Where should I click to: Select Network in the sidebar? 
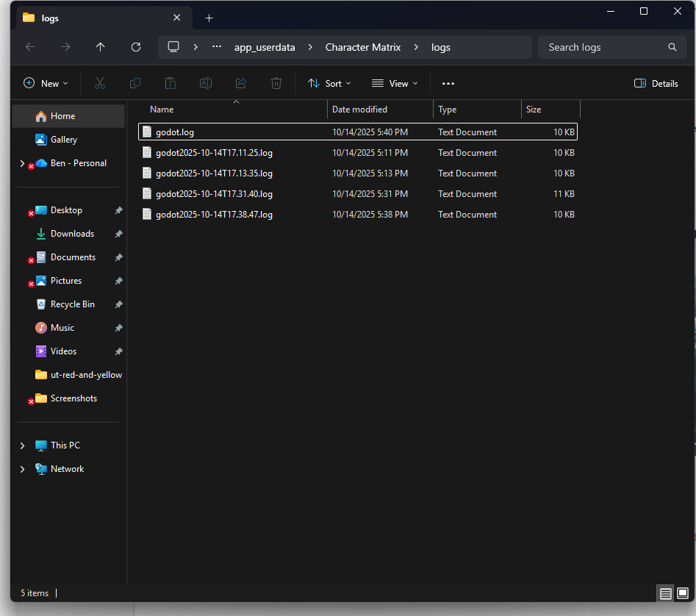tap(68, 469)
